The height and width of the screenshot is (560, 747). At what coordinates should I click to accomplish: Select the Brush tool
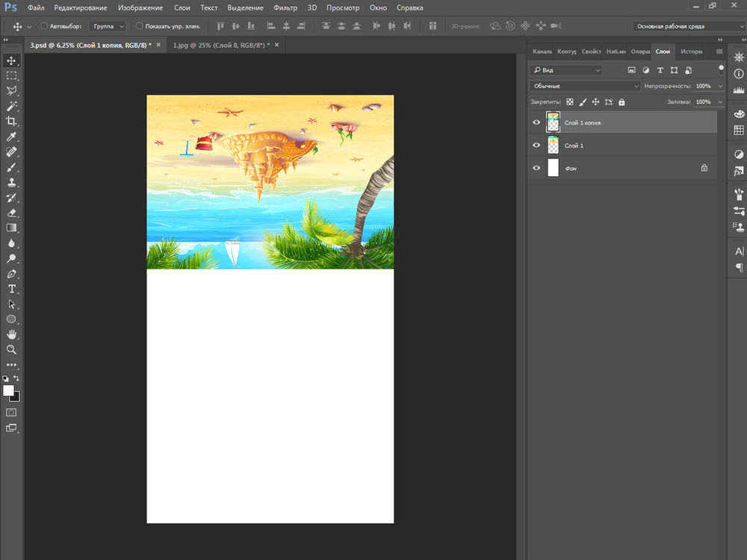11,167
